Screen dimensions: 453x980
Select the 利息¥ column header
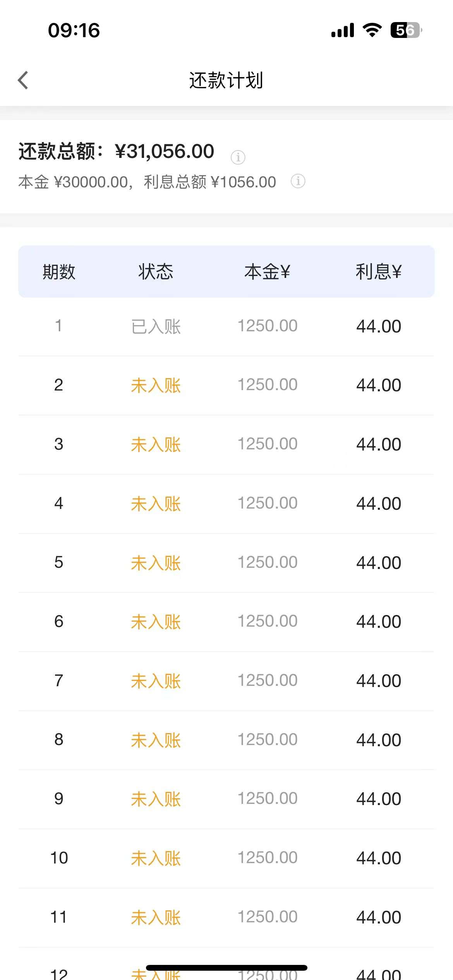(x=379, y=271)
